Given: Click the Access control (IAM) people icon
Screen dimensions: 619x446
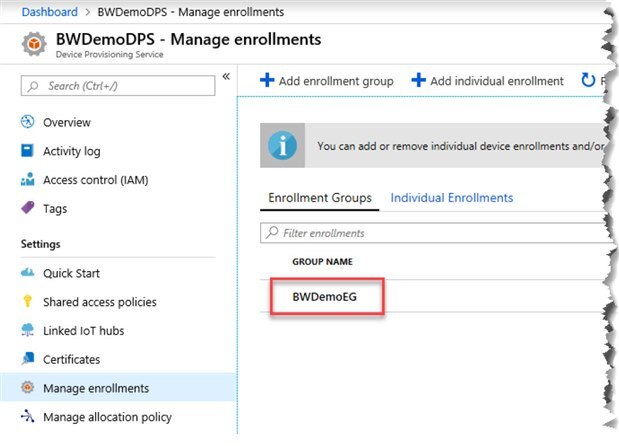Looking at the screenshot, I should 28,181.
